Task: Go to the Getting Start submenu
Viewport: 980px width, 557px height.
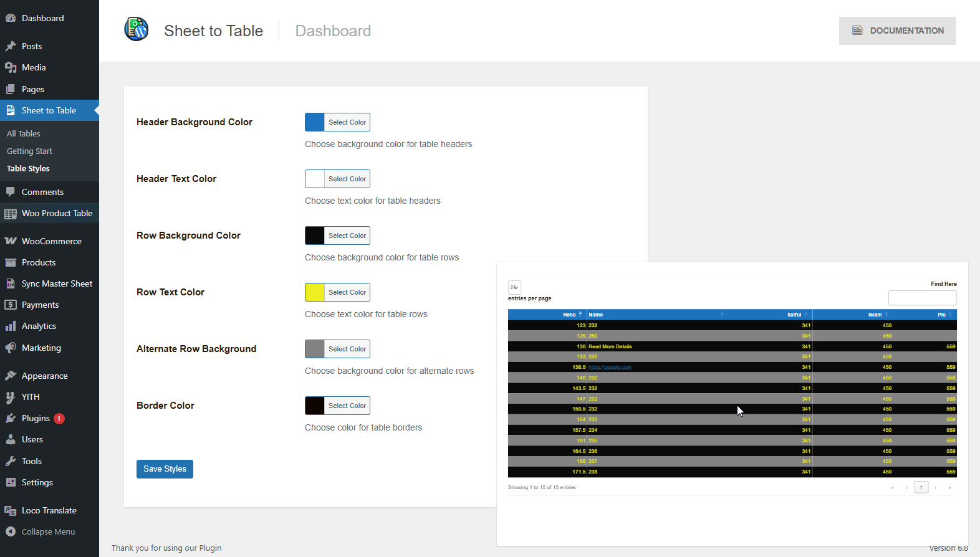Action: (x=29, y=151)
